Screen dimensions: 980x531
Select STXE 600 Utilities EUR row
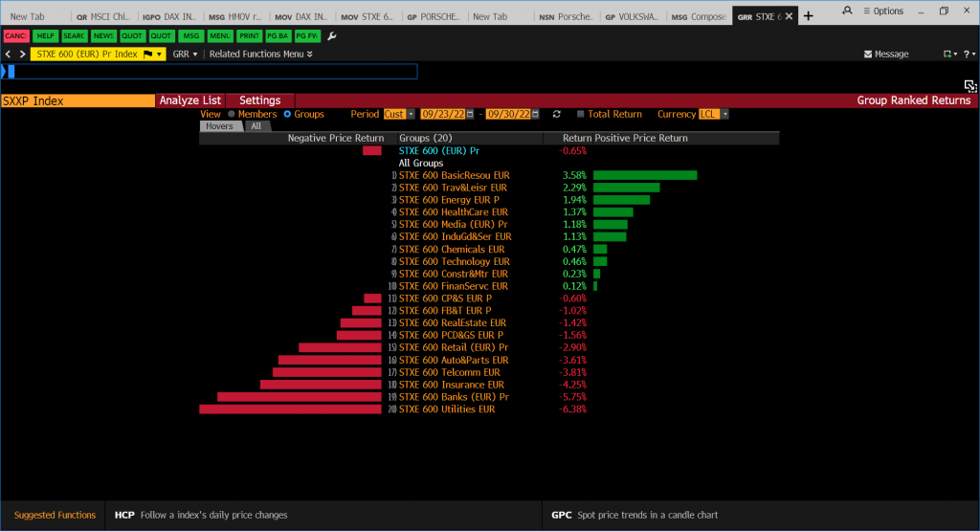[x=447, y=409]
